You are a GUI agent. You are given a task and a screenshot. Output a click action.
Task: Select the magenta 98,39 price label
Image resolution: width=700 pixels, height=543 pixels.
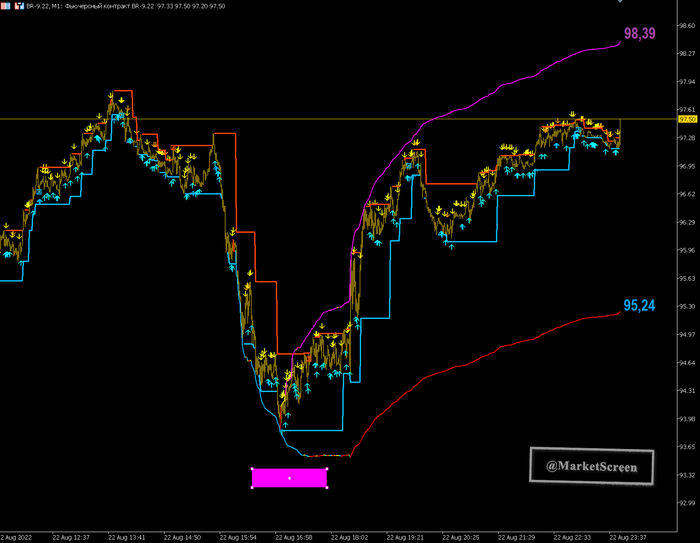pyautogui.click(x=639, y=34)
